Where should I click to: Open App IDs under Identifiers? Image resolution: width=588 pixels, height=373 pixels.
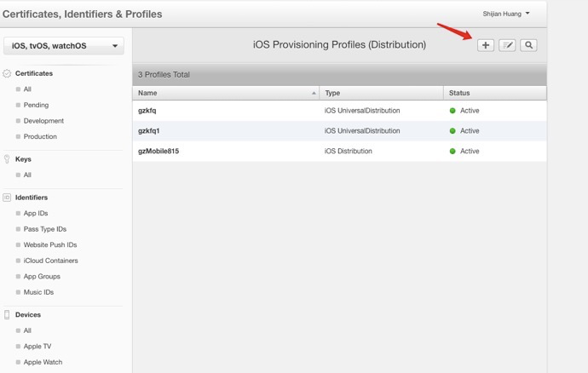click(36, 214)
